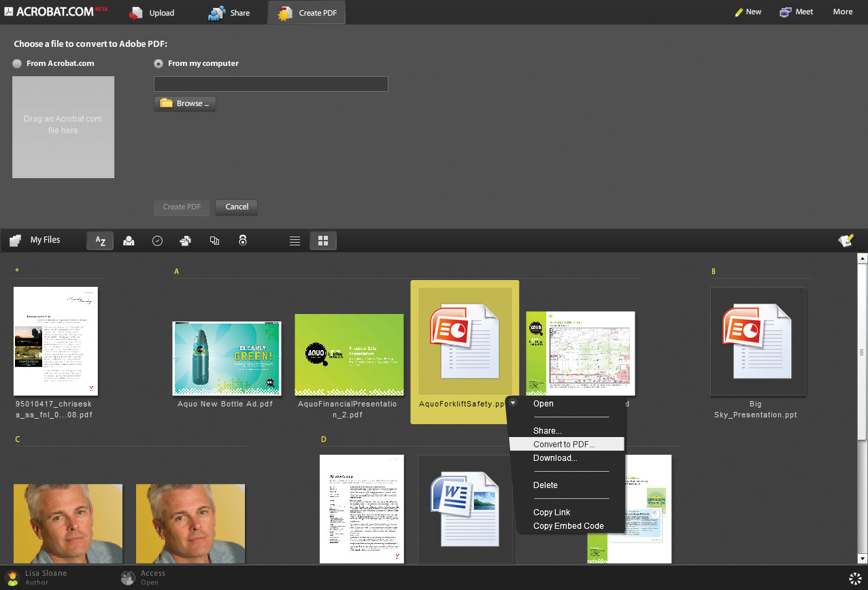Select 95010417_chriseska thumbnail
Viewport: 868px width, 590px height.
[x=56, y=341]
